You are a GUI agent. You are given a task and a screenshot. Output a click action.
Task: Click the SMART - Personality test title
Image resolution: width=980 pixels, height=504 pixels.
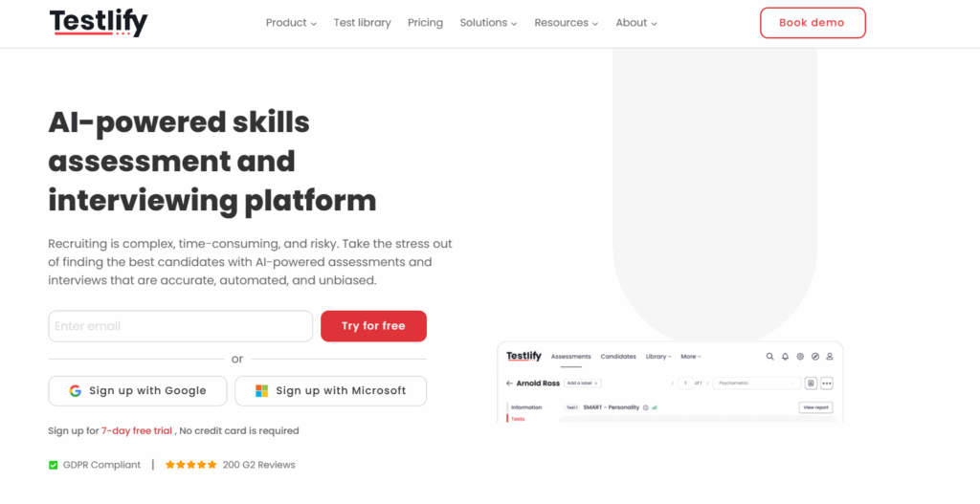click(612, 407)
